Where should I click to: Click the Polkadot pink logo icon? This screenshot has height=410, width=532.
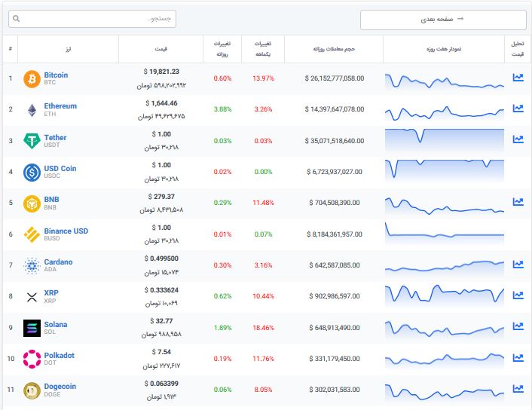32,359
